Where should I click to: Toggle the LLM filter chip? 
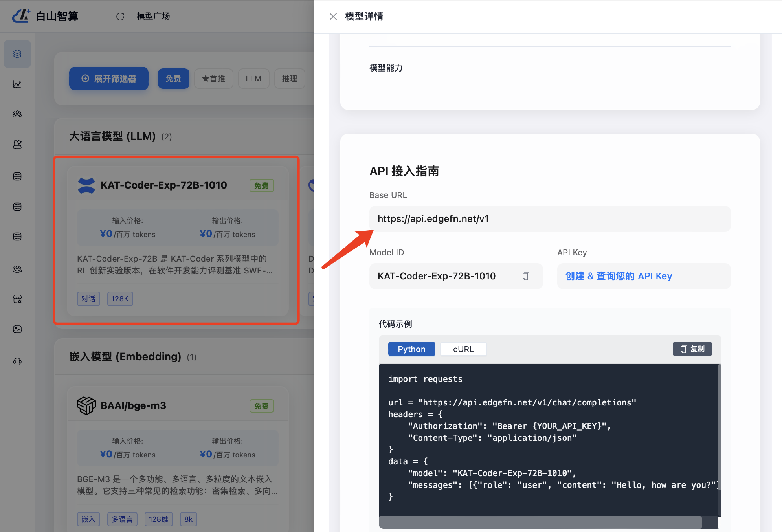(x=253, y=79)
